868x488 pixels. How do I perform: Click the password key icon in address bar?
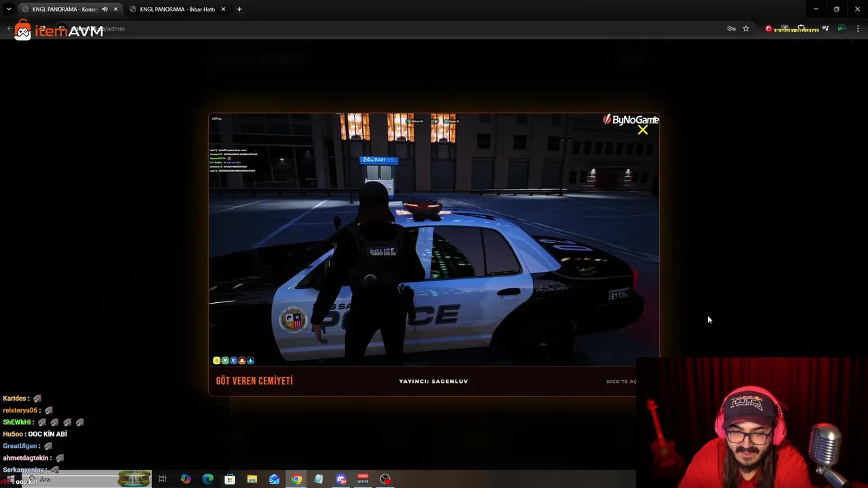pos(731,28)
